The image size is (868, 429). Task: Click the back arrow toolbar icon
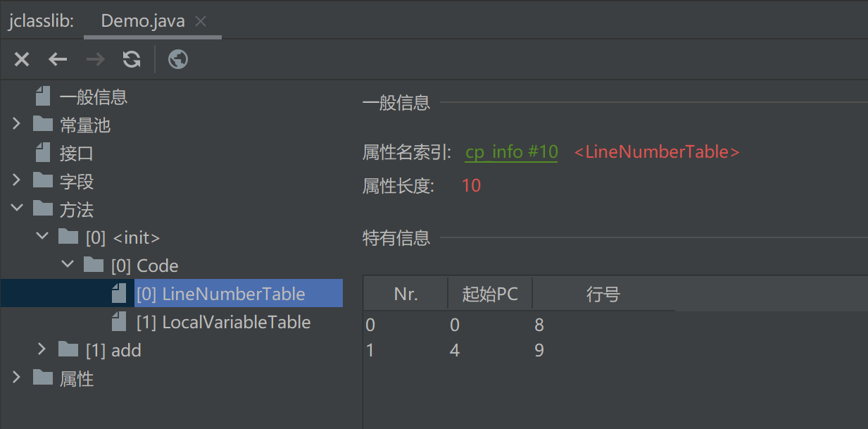[x=58, y=60]
